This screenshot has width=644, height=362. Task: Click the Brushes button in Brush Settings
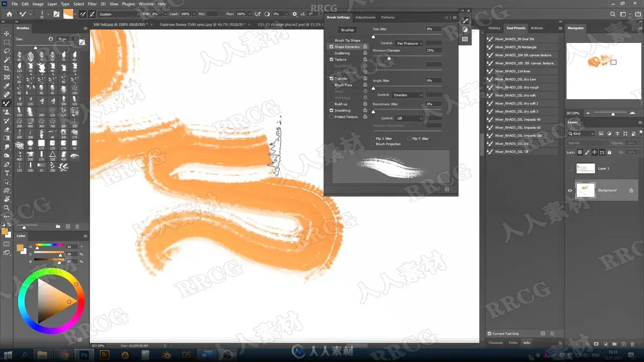[x=348, y=30]
